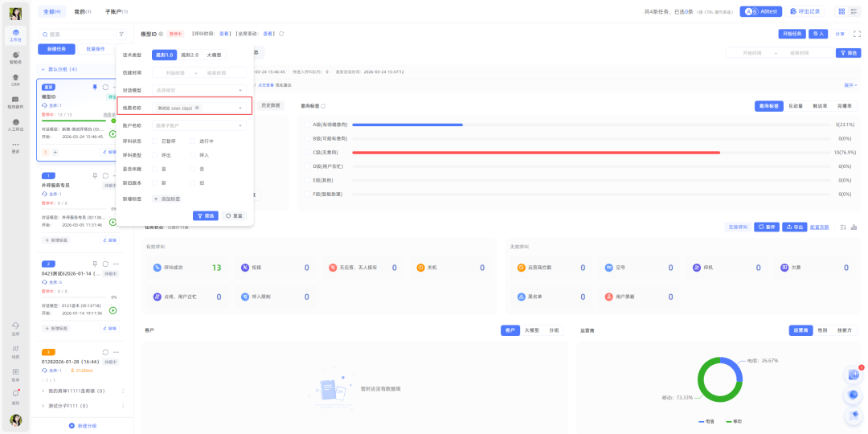This screenshot has height=434, width=868.
Task: Click the filter funnel icon beside search box
Action: coord(121,35)
